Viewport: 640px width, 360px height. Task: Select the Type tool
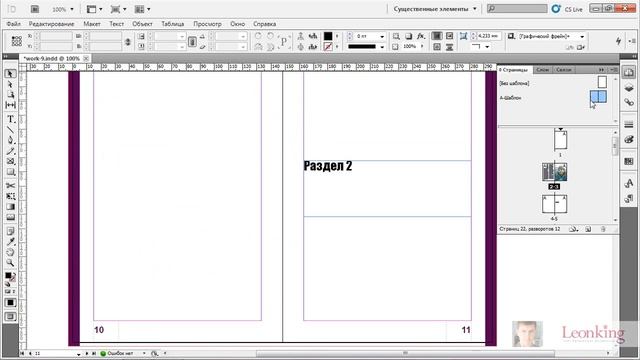11,120
